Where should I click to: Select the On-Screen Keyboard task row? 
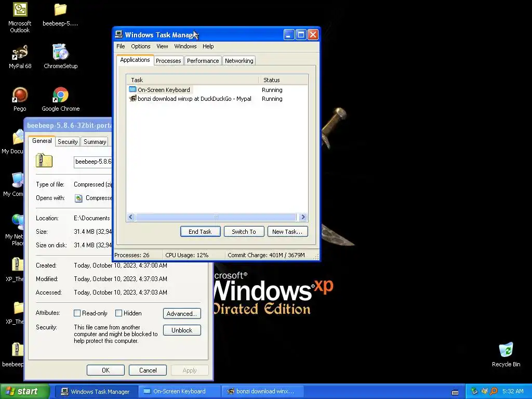coord(217,90)
